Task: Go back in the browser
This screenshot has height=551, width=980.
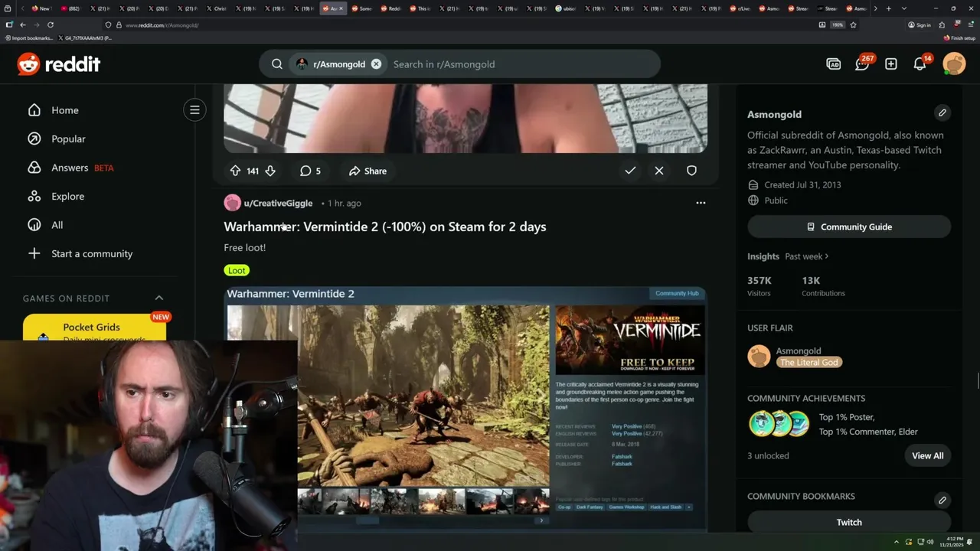Action: [x=22, y=24]
